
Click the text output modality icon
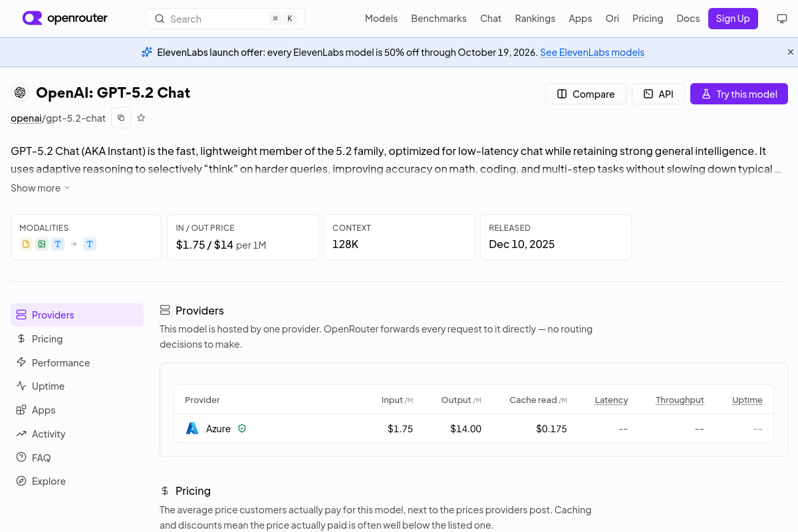90,244
